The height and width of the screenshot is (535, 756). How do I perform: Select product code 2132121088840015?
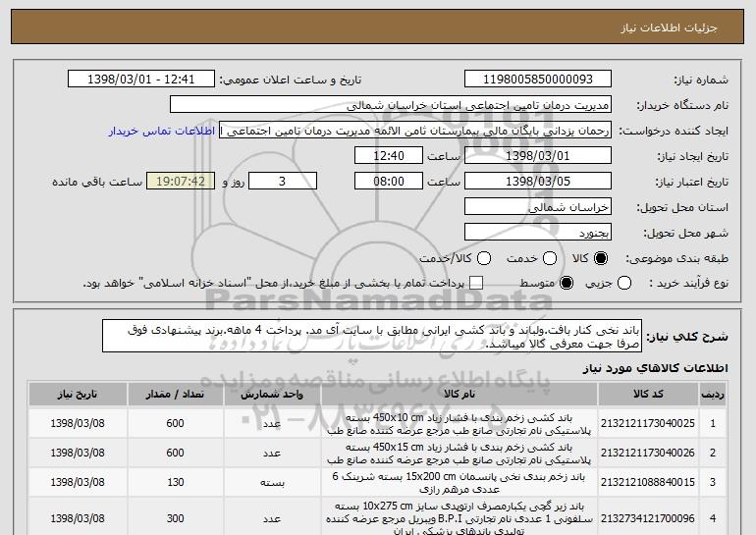click(648, 482)
